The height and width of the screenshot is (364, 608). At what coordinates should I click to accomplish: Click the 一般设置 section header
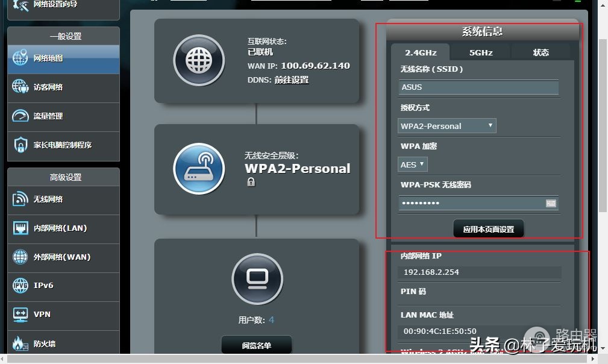64,36
